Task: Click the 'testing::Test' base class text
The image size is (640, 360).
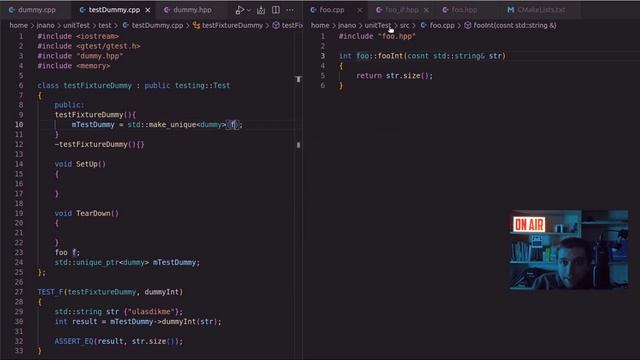Action: (202, 85)
